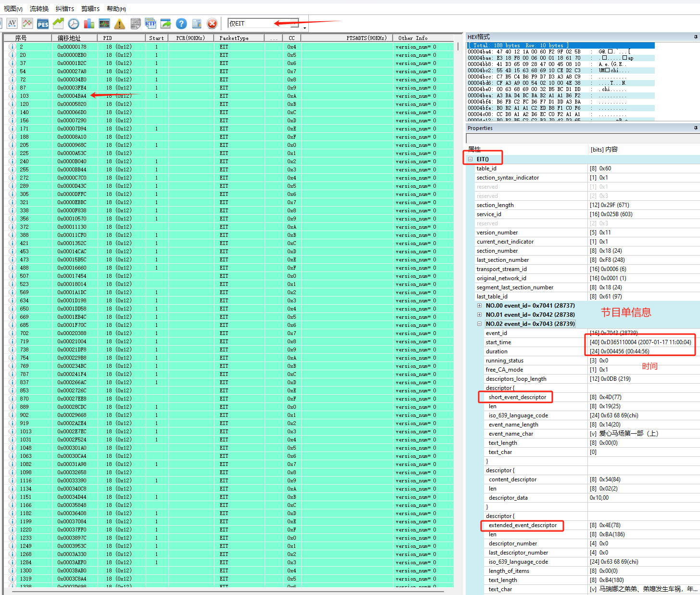Click the green trend chart icon

click(x=58, y=23)
